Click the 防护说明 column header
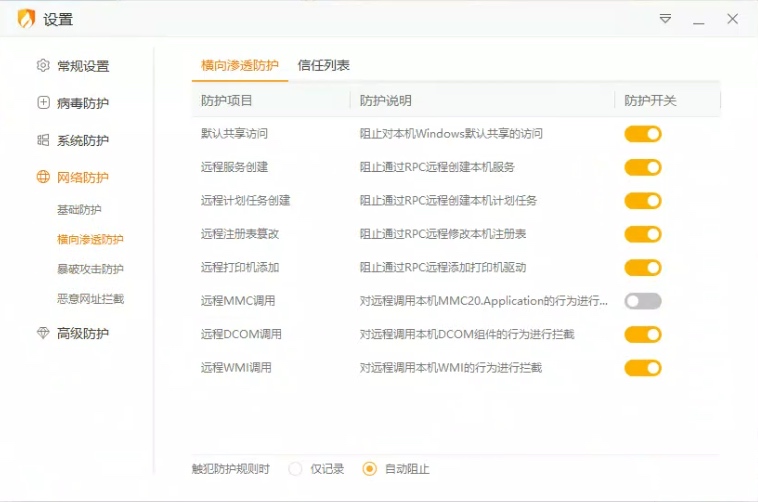This screenshot has width=758, height=502. (x=386, y=101)
